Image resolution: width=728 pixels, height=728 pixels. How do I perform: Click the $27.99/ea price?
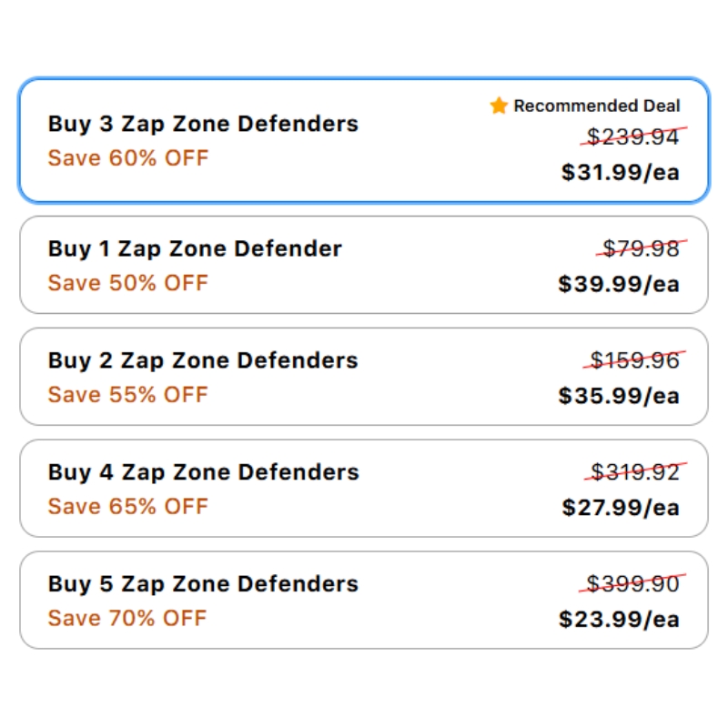(x=621, y=508)
